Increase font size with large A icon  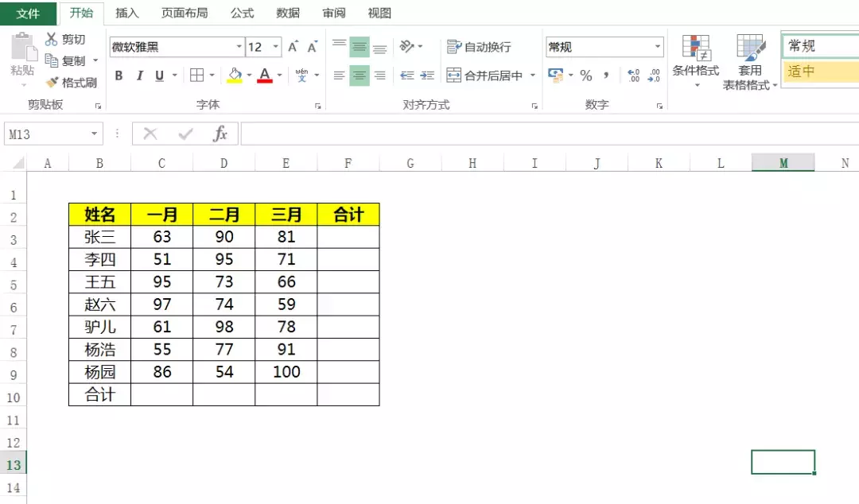(293, 47)
